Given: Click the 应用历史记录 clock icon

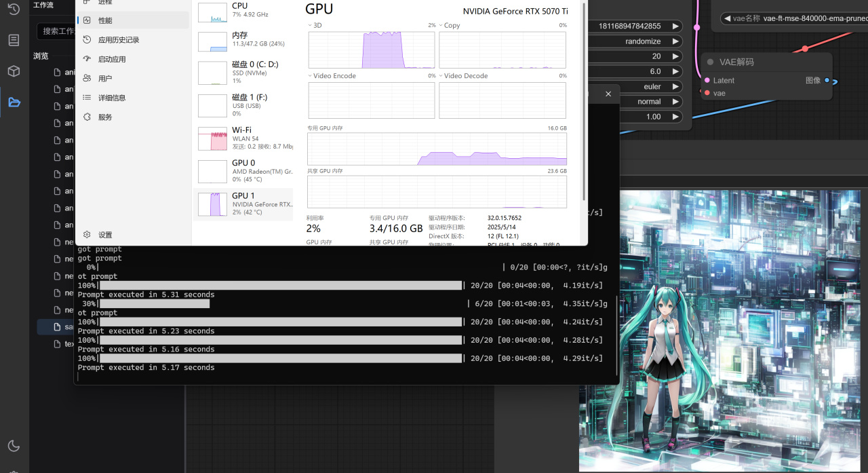Looking at the screenshot, I should pyautogui.click(x=87, y=40).
